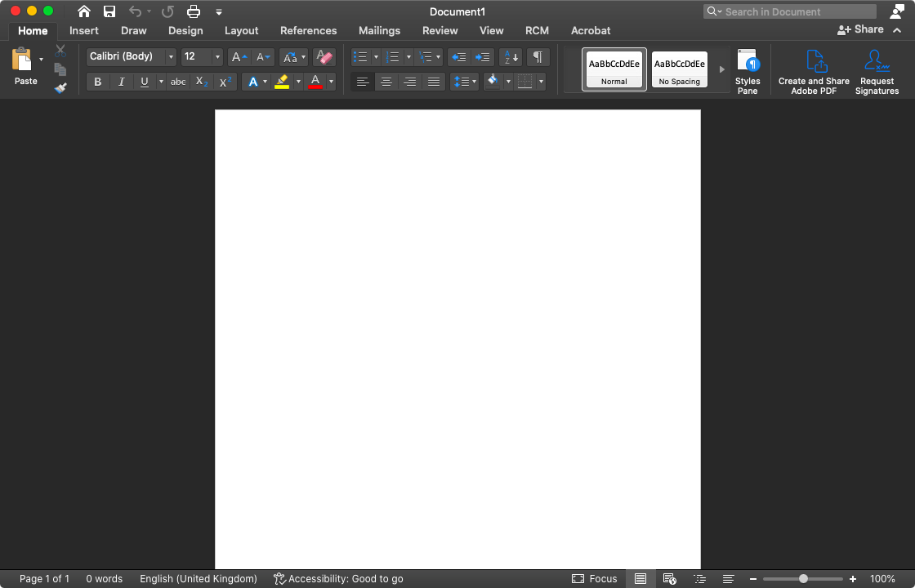
Task: Expand the numbered list options
Action: point(408,57)
